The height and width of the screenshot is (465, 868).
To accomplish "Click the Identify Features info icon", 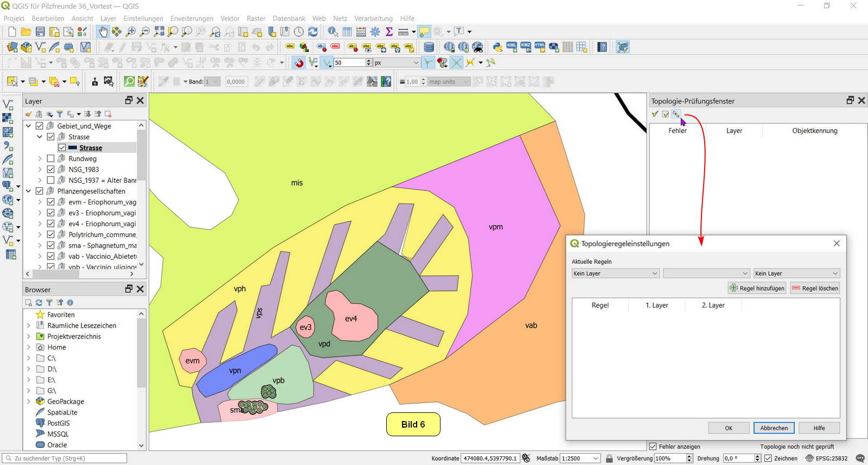I will click(333, 32).
